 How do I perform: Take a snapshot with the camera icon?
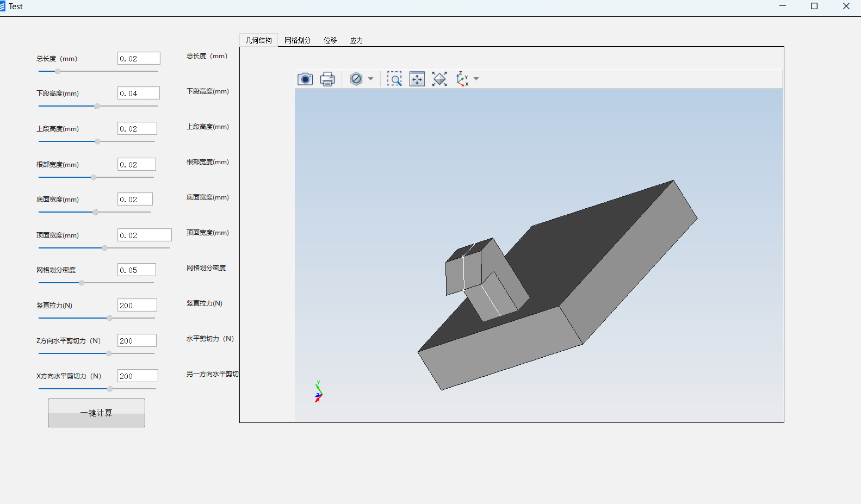(x=305, y=79)
